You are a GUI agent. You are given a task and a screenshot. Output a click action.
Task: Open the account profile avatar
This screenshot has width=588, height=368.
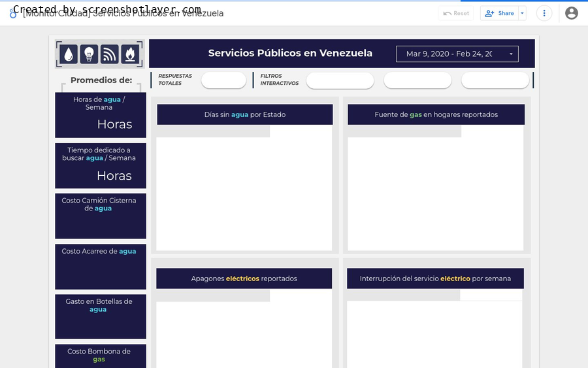(572, 13)
